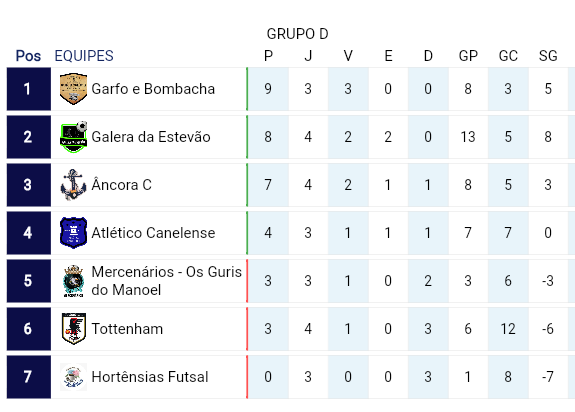Click the Pos column header
Screen dimensions: 575x412
coord(28,56)
